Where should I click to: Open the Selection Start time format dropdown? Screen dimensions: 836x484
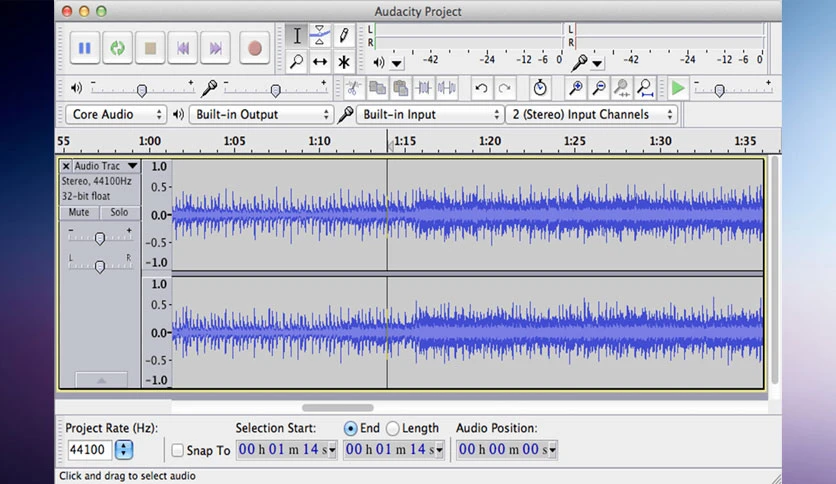pos(332,450)
